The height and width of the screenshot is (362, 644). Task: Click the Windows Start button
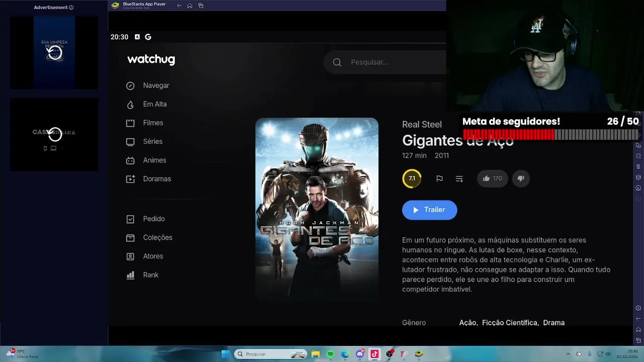click(x=225, y=354)
